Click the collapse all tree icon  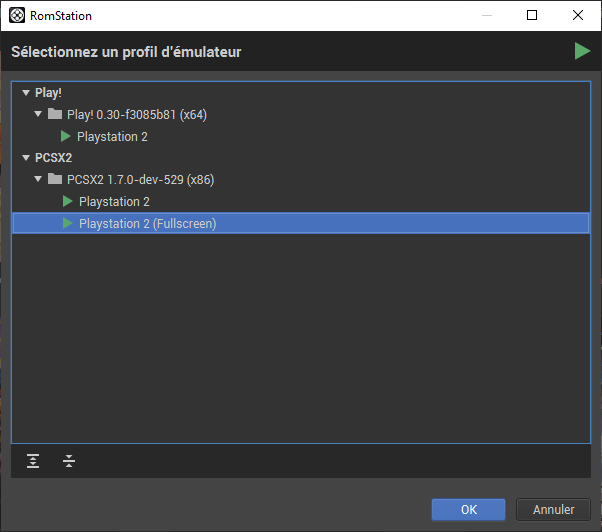coord(68,461)
